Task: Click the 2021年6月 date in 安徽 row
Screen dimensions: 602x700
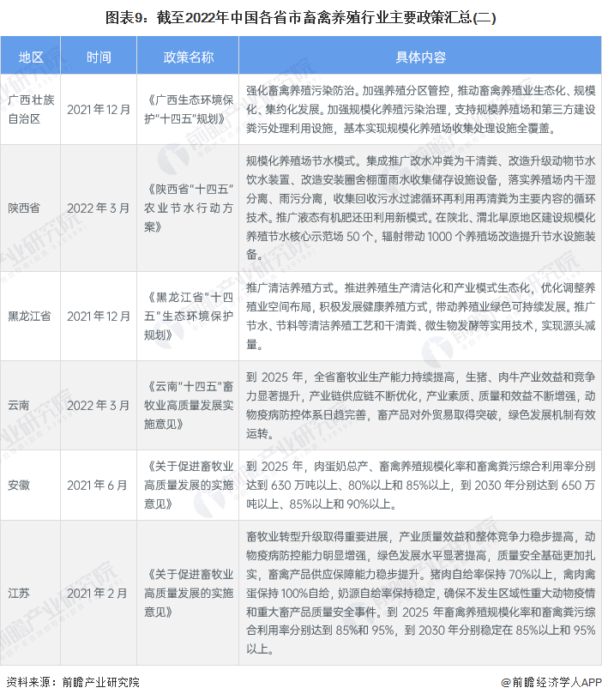Action: [x=99, y=485]
